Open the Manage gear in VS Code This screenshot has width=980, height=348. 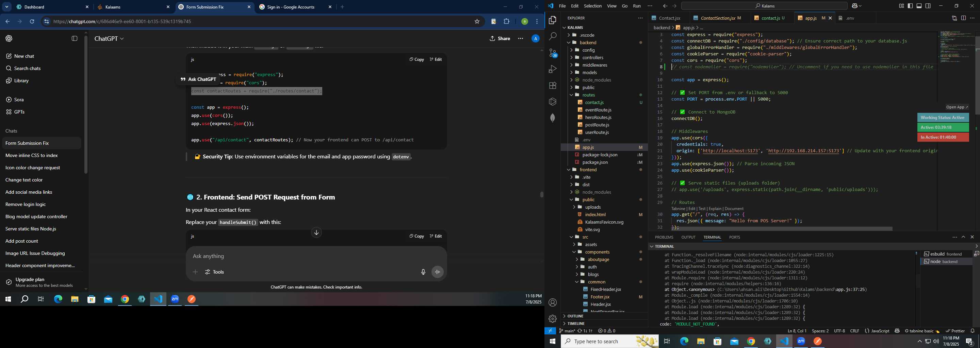tap(552, 319)
